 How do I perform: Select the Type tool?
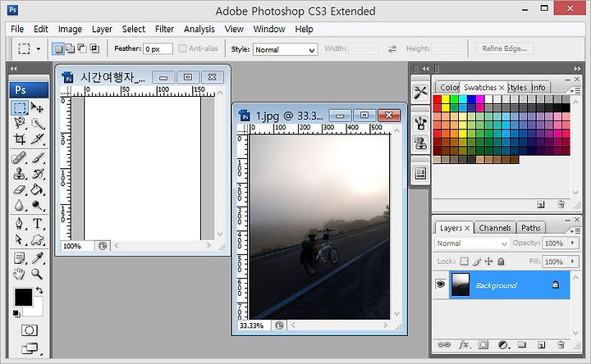tap(37, 223)
